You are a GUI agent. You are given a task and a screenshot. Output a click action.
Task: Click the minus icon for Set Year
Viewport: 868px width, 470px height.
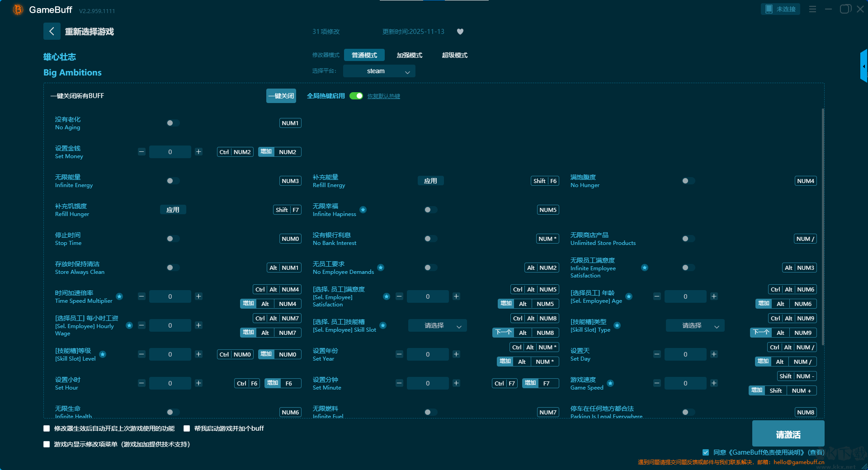[399, 354]
